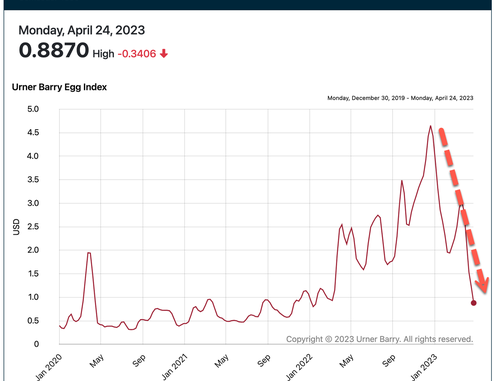Click the Jan 2022 x-axis label
This screenshot has height=381, width=500.
tap(299, 367)
